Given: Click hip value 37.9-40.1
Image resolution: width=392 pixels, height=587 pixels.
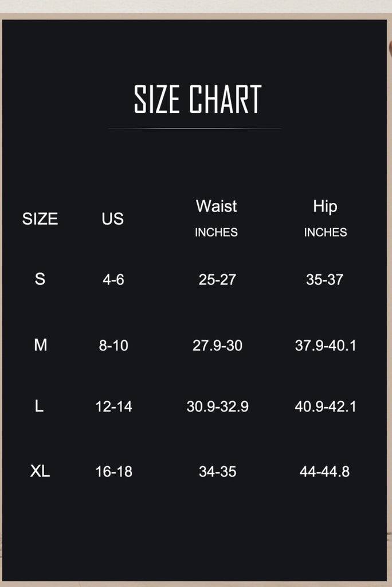Looking at the screenshot, I should click(326, 346).
